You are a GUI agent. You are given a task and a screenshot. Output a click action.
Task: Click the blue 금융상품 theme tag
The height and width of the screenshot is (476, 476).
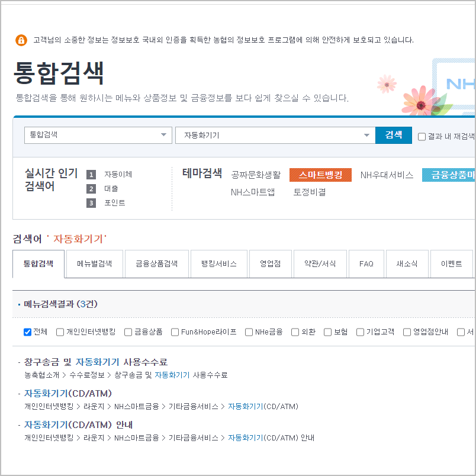(x=449, y=175)
